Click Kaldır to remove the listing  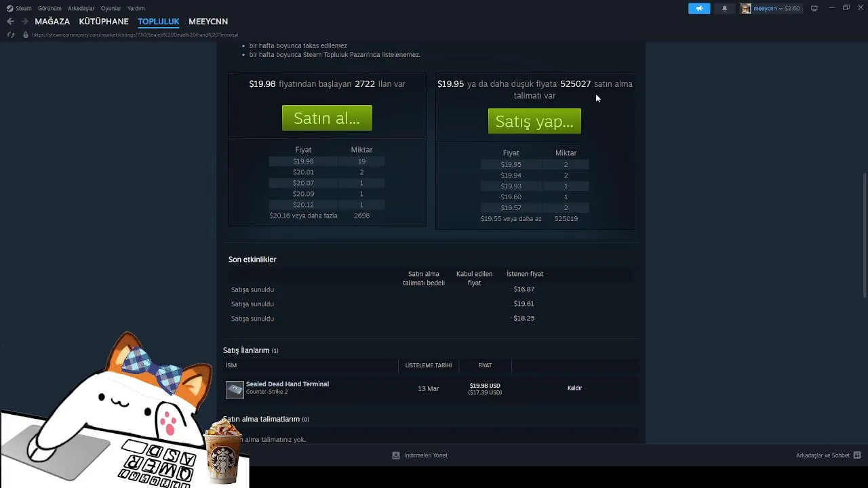point(574,388)
